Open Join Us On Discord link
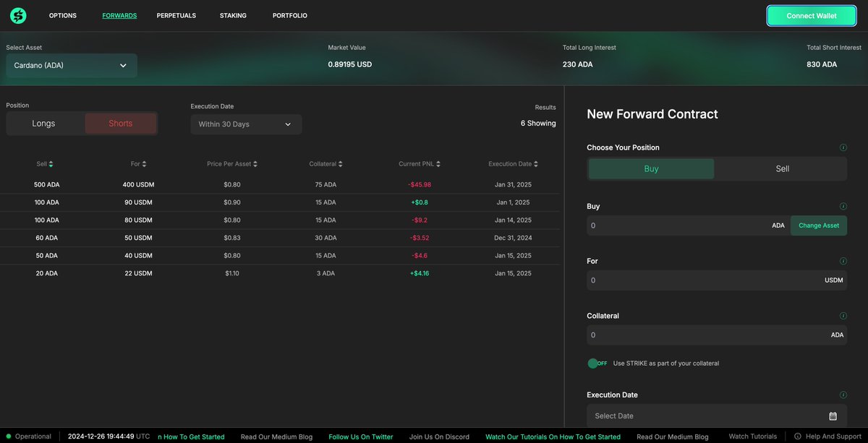The image size is (868, 443). 439,436
